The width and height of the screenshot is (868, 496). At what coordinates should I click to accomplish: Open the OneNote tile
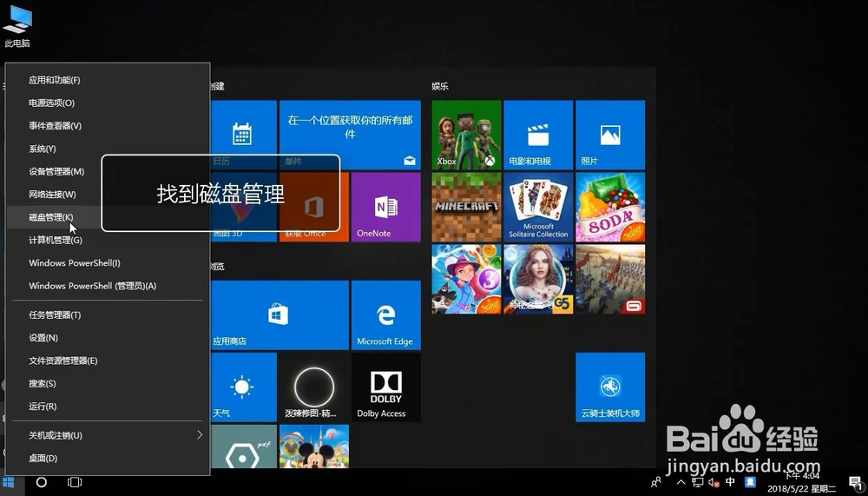386,207
